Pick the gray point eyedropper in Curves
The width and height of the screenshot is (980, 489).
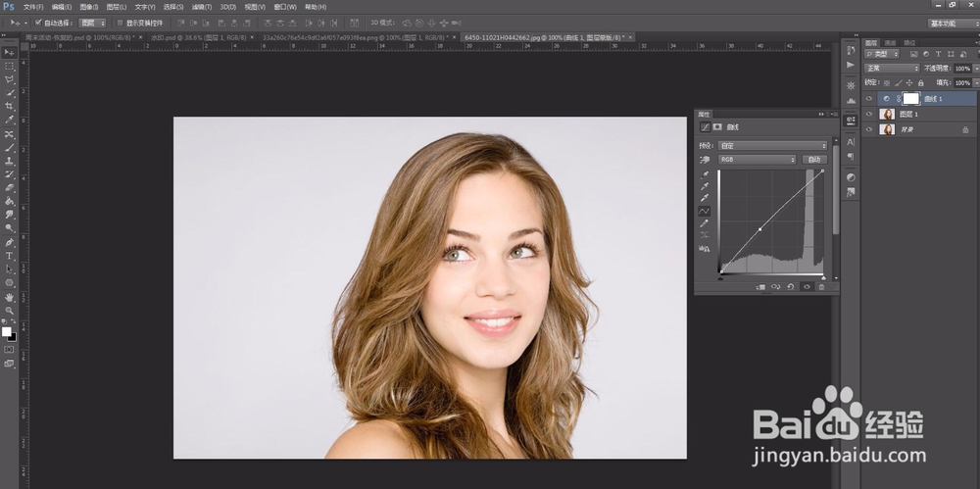[x=705, y=186]
